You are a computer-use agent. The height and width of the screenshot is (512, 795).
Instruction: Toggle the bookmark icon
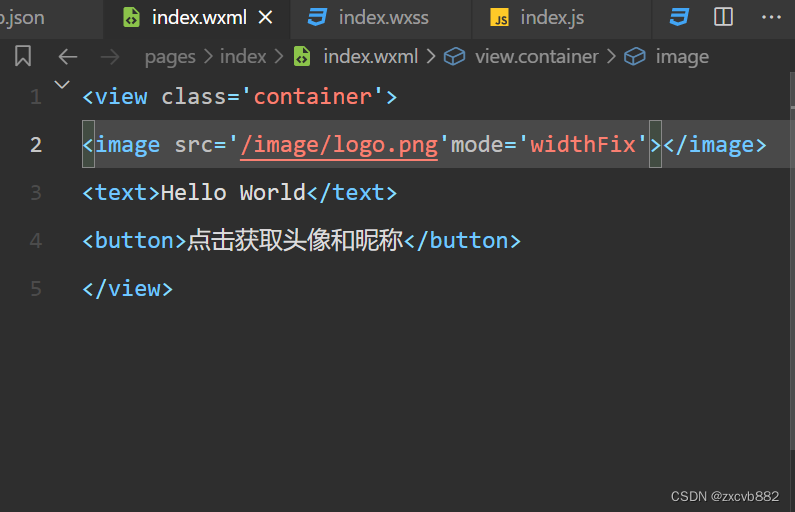click(x=23, y=56)
